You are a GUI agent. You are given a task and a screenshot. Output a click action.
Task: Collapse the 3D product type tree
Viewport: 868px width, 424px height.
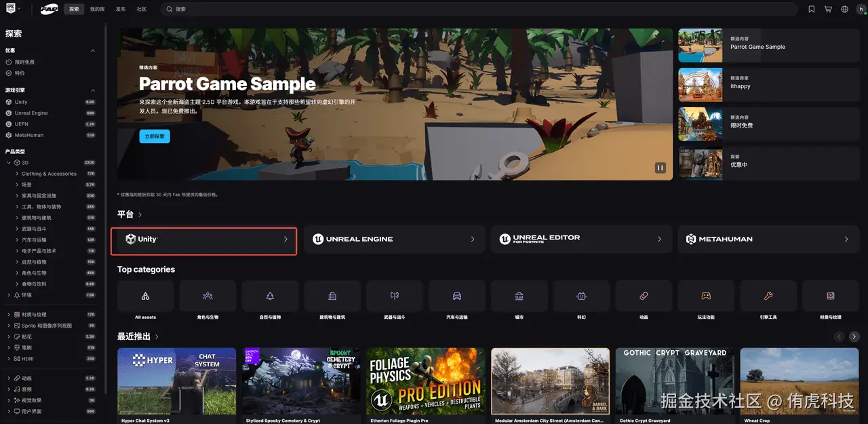click(8, 163)
